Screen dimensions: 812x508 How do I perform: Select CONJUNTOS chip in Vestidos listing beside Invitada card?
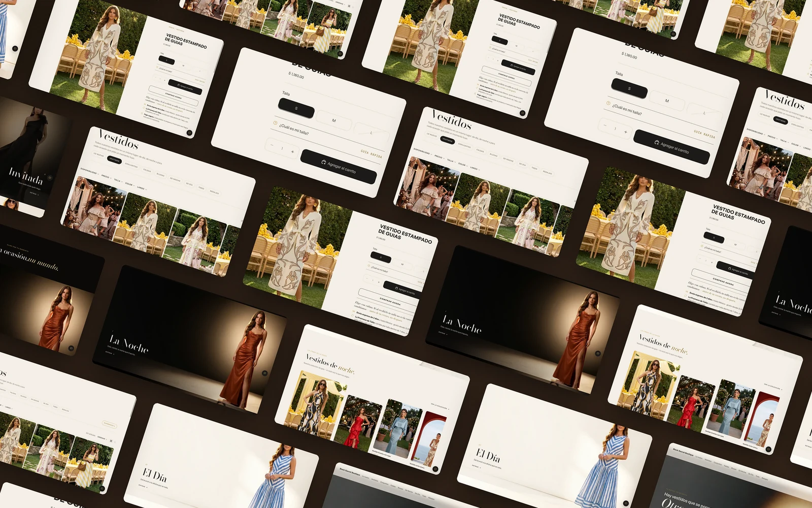[x=131, y=165]
